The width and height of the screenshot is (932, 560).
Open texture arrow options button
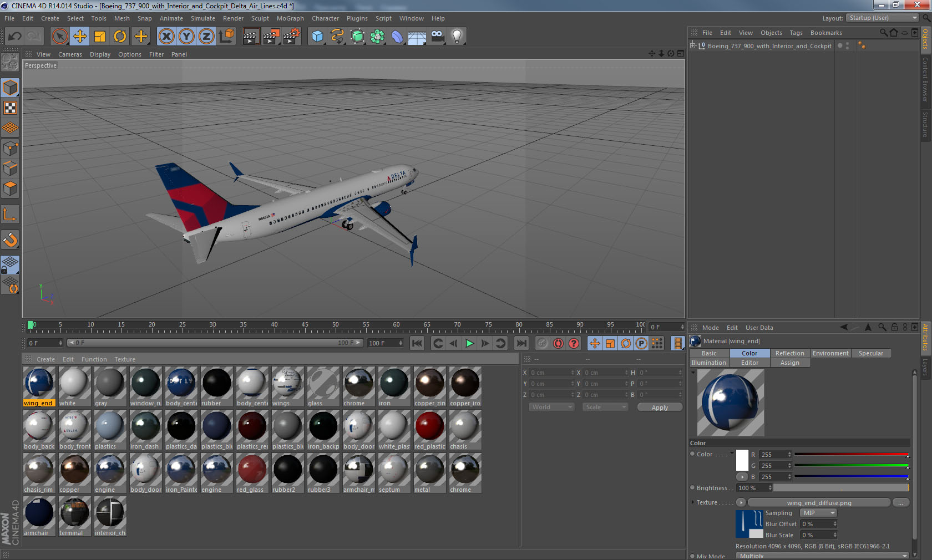click(x=741, y=502)
